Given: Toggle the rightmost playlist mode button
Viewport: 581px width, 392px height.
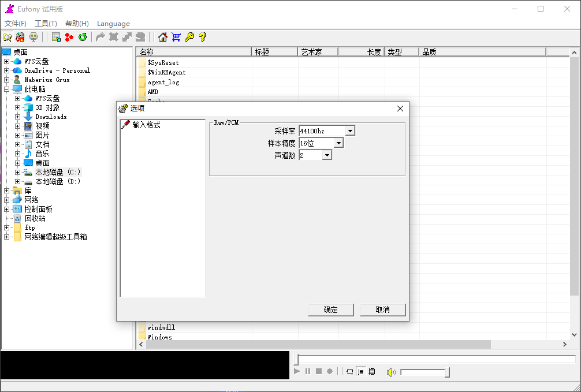Looking at the screenshot, I should pyautogui.click(x=371, y=372).
